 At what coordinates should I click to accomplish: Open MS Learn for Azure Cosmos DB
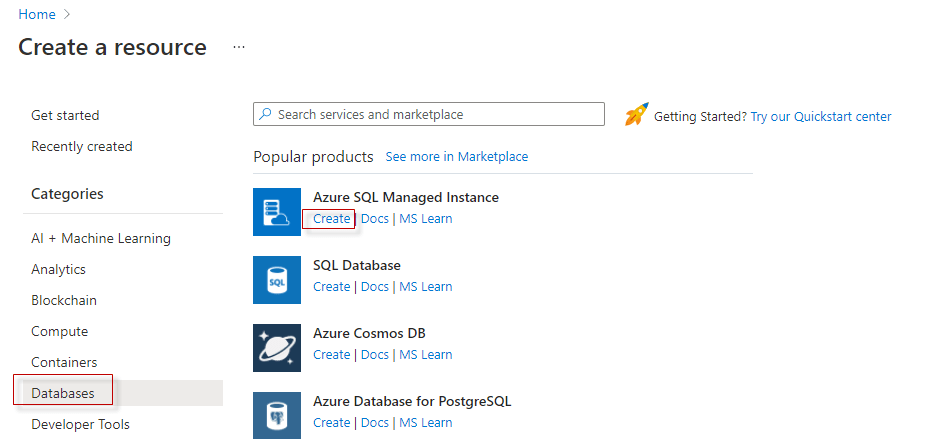pyautogui.click(x=426, y=355)
